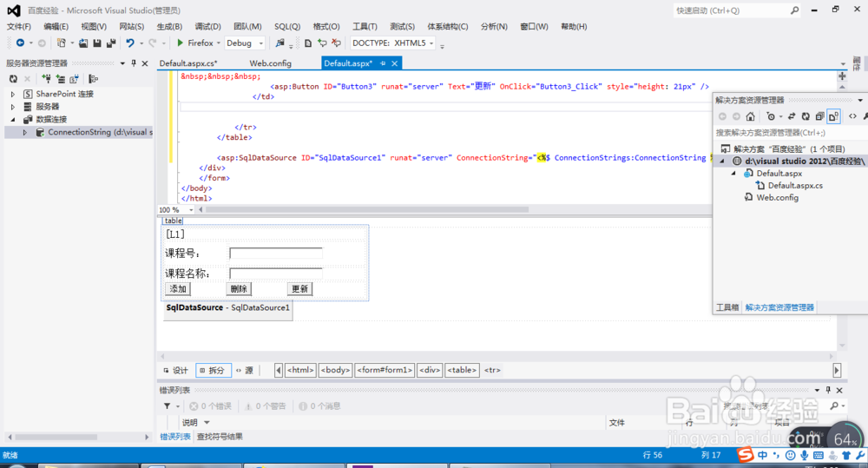Click Sync with Active Document icon
Viewport: 868px width, 468px height.
792,116
